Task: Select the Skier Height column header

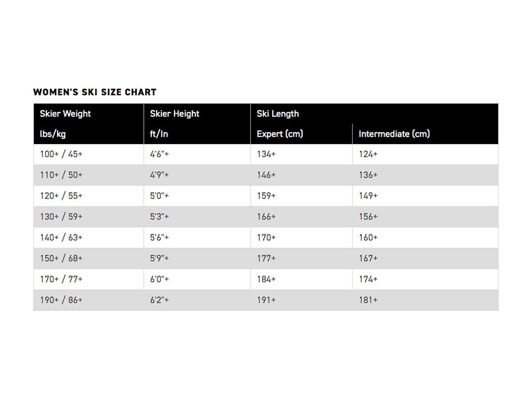Action: coord(175,114)
